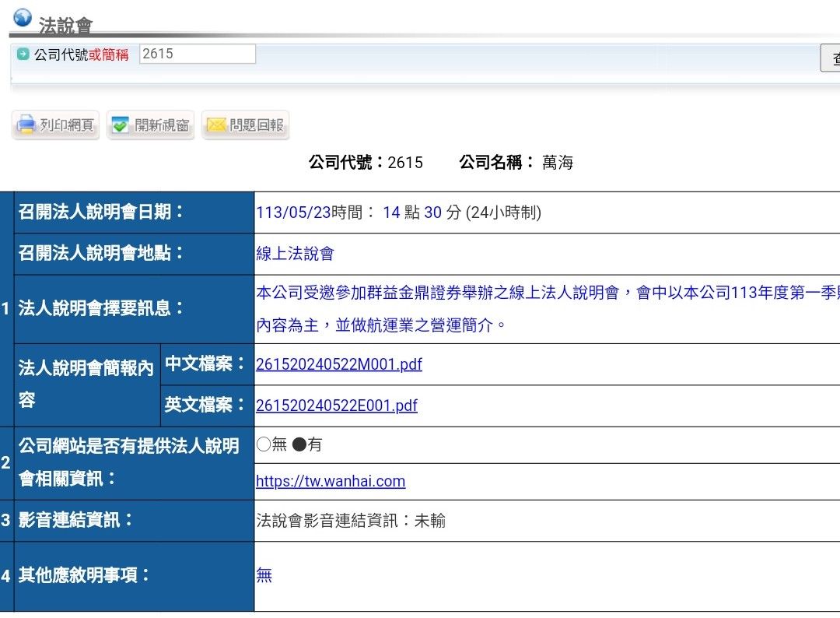Click the green arrow icon before 公司代號
Screen dimensions: 840x618
click(x=23, y=54)
